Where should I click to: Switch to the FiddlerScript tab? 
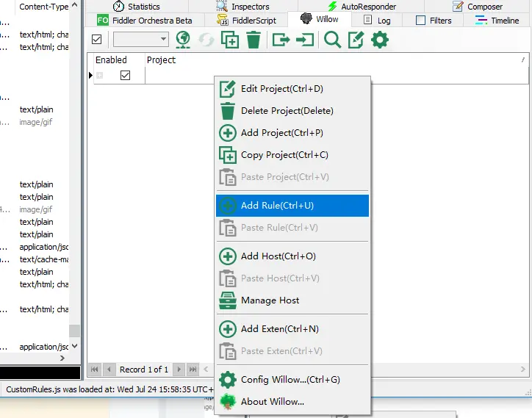(x=246, y=21)
